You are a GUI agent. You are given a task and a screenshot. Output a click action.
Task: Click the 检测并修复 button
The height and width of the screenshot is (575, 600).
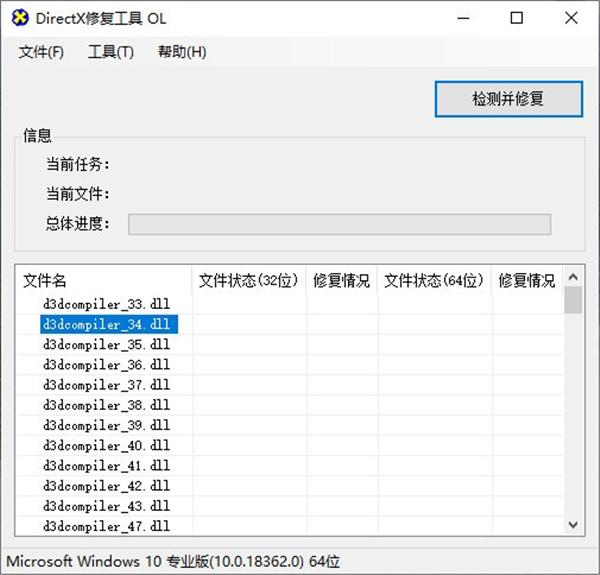point(509,99)
